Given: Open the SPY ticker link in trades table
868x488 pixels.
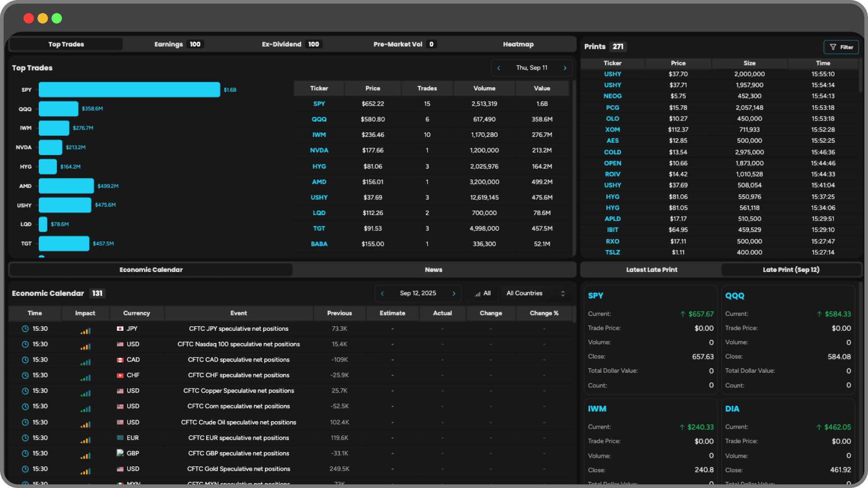Looking at the screenshot, I should pos(319,104).
